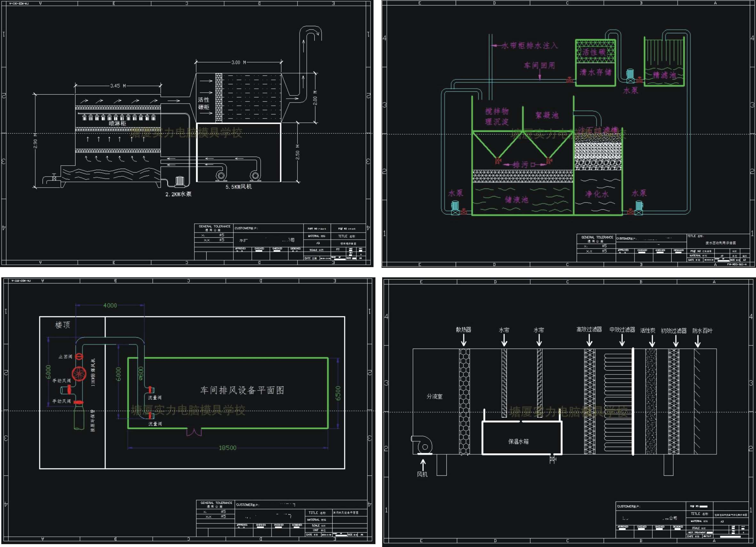756x547 pixels.
Task: Click the 絮凝池 label
Action: click(547, 115)
